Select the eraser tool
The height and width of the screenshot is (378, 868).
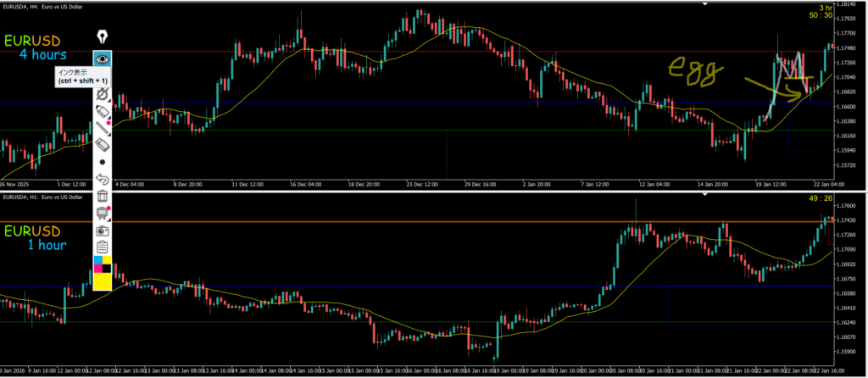pyautogui.click(x=103, y=145)
